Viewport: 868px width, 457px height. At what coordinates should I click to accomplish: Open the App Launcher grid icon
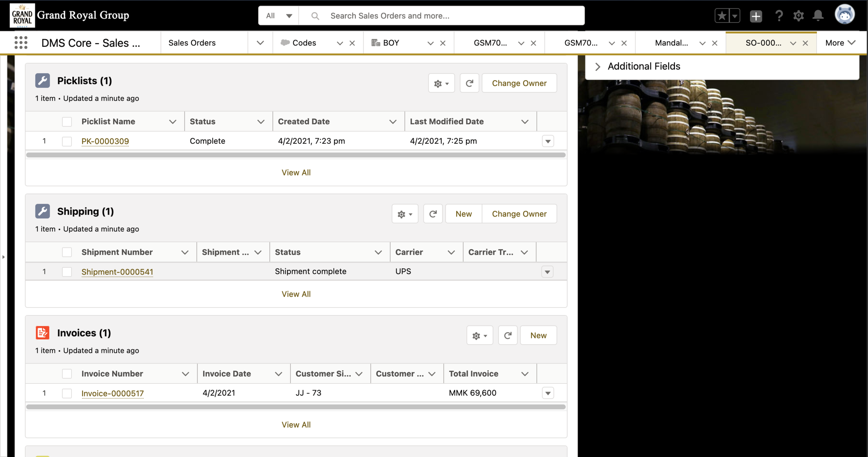point(21,43)
